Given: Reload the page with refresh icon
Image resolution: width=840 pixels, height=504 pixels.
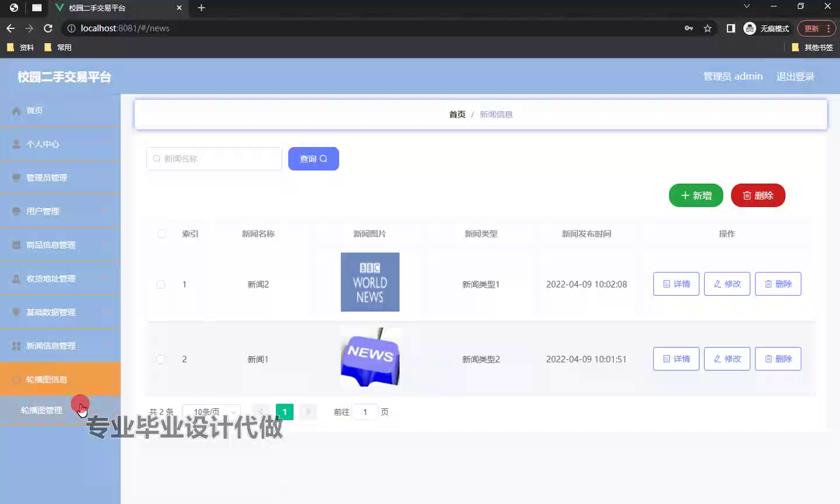Looking at the screenshot, I should [48, 28].
